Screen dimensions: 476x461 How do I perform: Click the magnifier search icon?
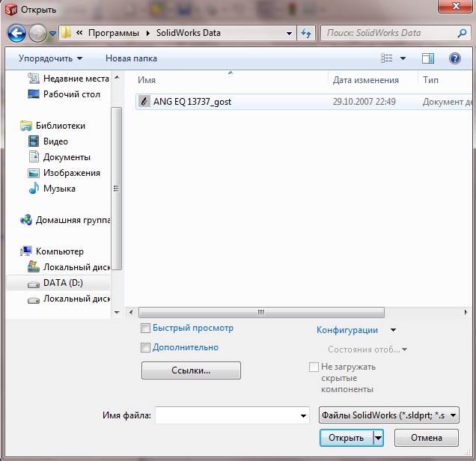pyautogui.click(x=462, y=33)
